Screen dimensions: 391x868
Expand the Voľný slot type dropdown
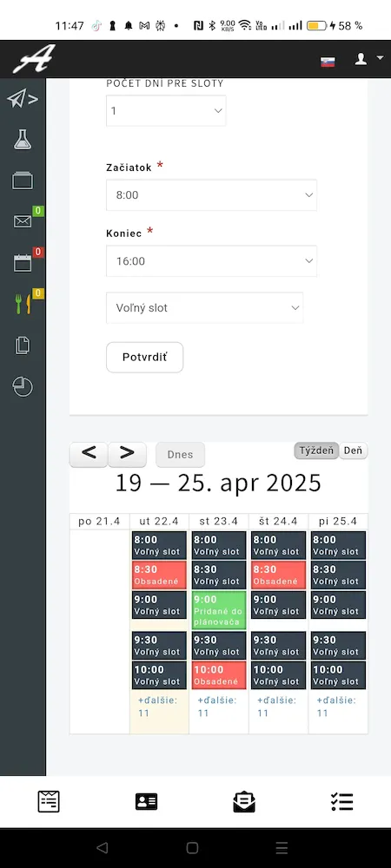click(x=205, y=308)
